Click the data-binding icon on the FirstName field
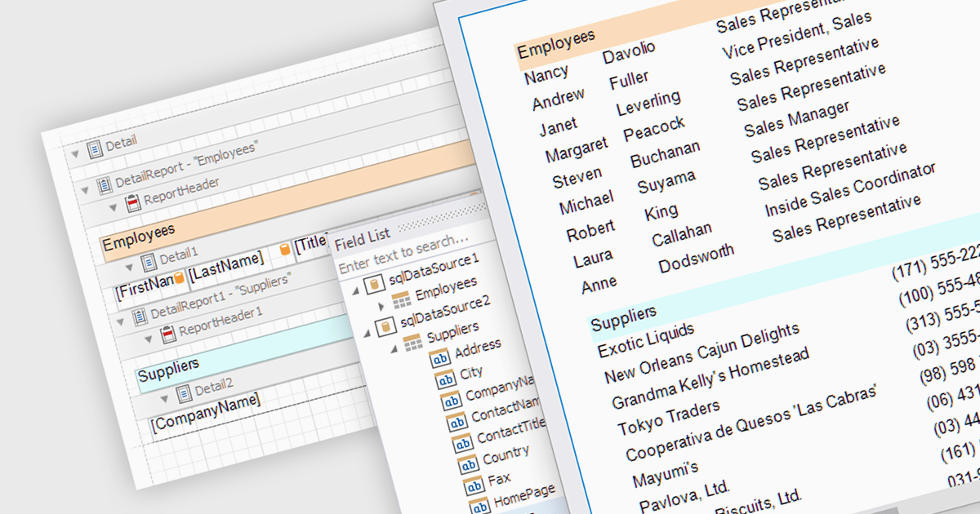Image resolution: width=980 pixels, height=514 pixels. pos(179,278)
